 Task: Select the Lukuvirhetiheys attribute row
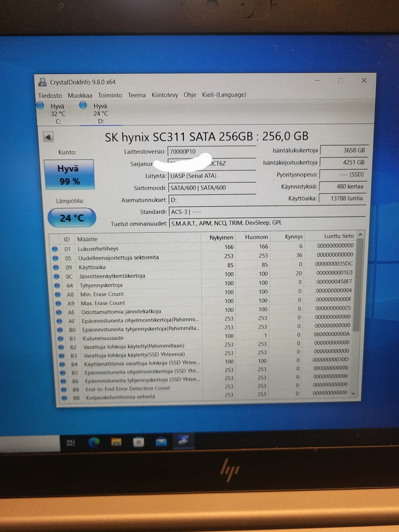pos(203,247)
